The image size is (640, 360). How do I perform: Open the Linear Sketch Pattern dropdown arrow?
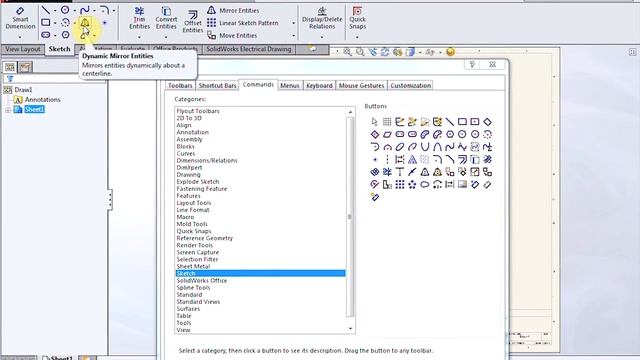point(293,23)
